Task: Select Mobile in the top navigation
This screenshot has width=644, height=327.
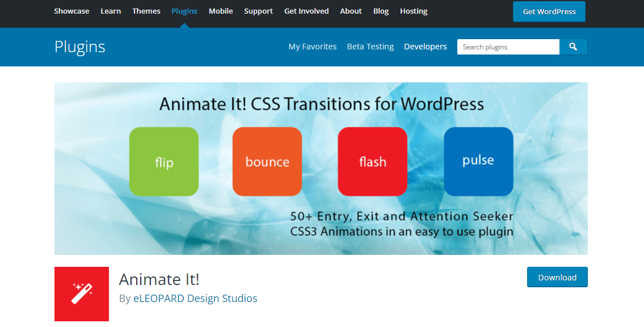Action: tap(221, 11)
